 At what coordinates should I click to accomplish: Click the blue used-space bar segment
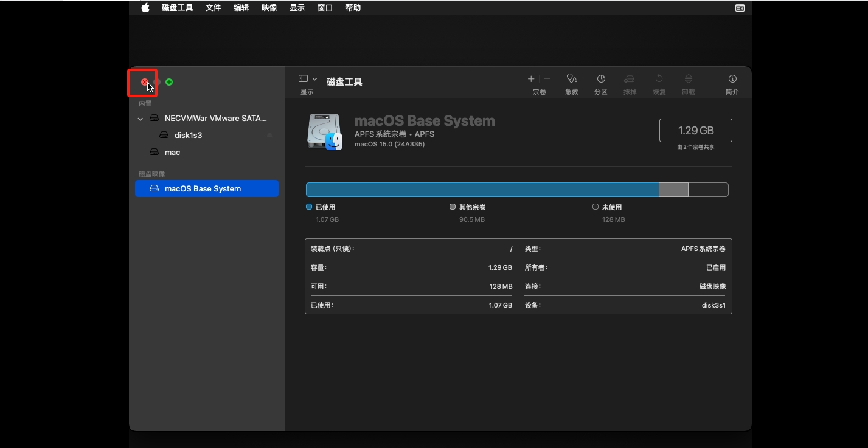(482, 190)
